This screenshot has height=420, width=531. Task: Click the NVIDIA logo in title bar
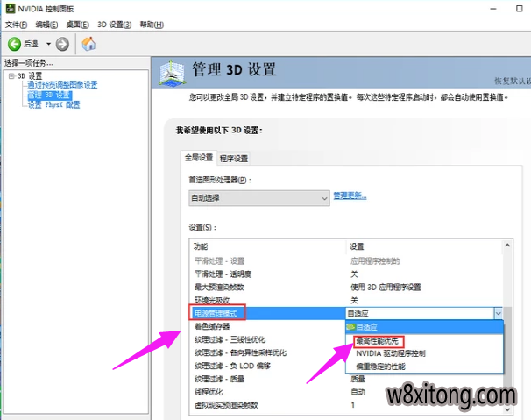point(9,9)
